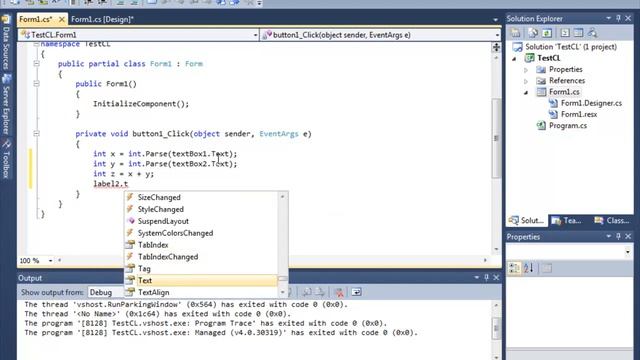Open Data Sources side tab
The image size is (640, 360).
coord(6,43)
